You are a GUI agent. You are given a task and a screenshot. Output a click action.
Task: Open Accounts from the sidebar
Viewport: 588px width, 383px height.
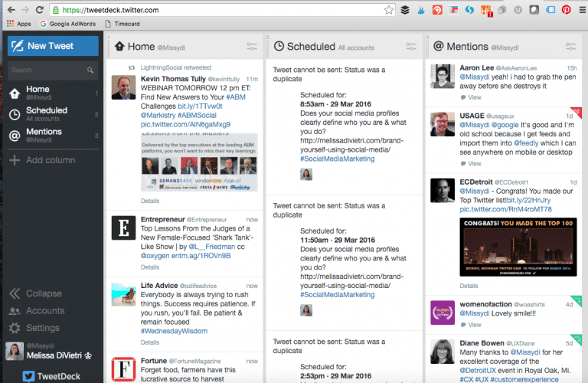(37, 310)
